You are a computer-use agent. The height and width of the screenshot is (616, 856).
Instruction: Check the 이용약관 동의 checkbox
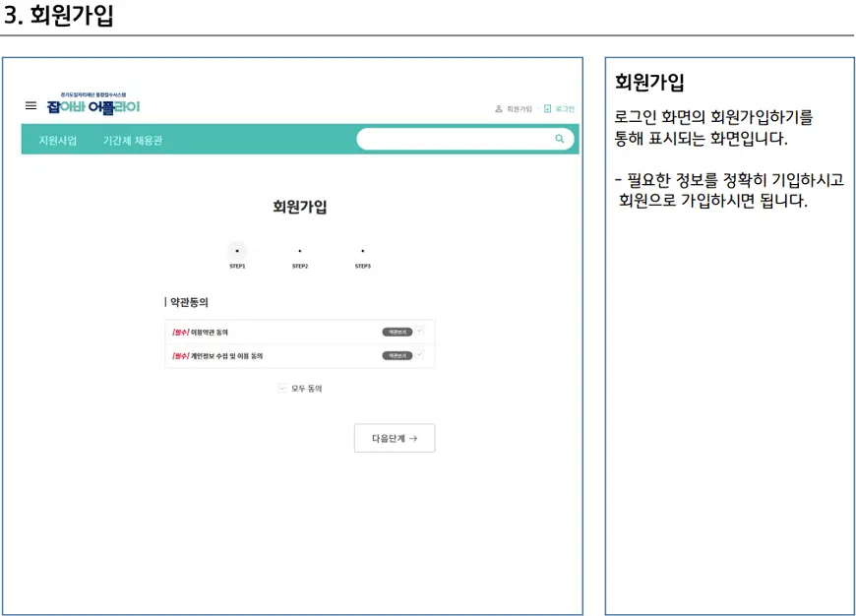pos(420,332)
